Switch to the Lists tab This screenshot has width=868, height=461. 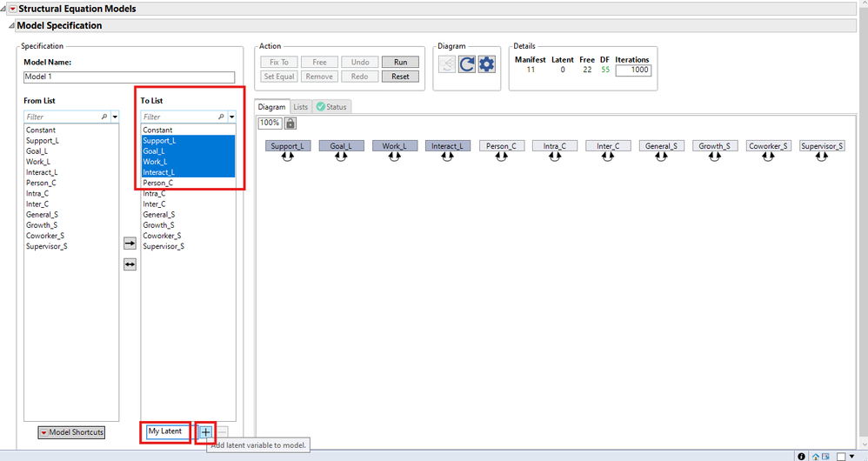point(301,107)
